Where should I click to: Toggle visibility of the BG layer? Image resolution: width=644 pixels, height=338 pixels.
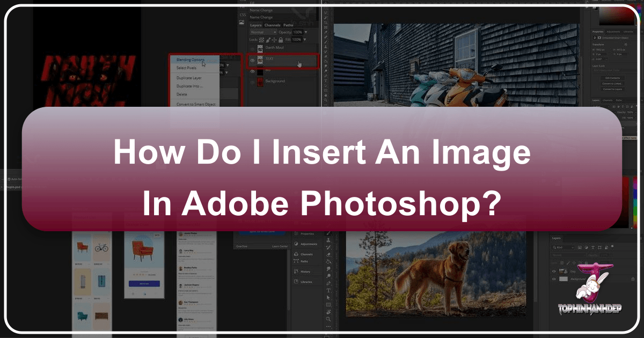coord(252,71)
